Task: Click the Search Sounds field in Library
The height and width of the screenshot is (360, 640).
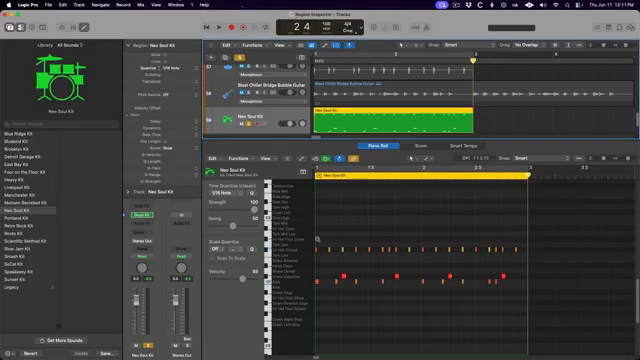Action: [61, 124]
